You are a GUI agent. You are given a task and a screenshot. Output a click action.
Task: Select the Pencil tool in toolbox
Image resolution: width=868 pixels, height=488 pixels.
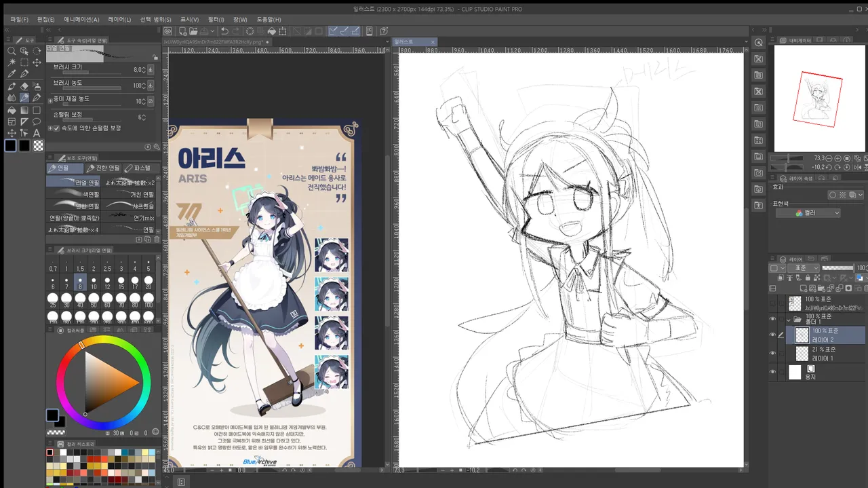(x=24, y=98)
